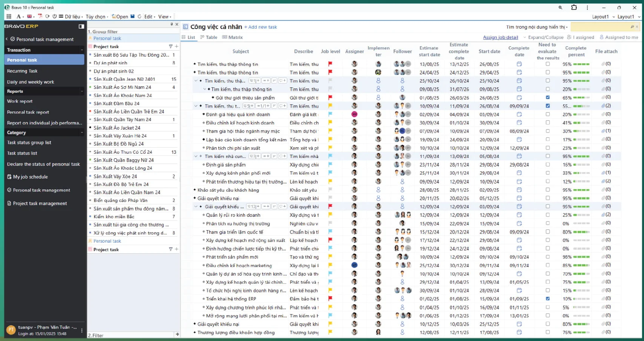The height and width of the screenshot is (341, 644).
Task: Click the Assign job detail link
Action: tap(500, 37)
